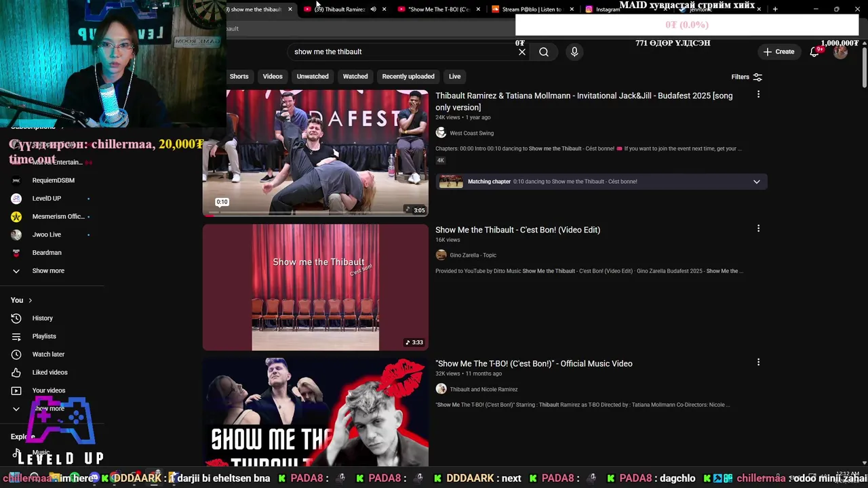The height and width of the screenshot is (488, 868).
Task: Open the Budafest 2025 Jack&Jill video title
Action: [584, 101]
